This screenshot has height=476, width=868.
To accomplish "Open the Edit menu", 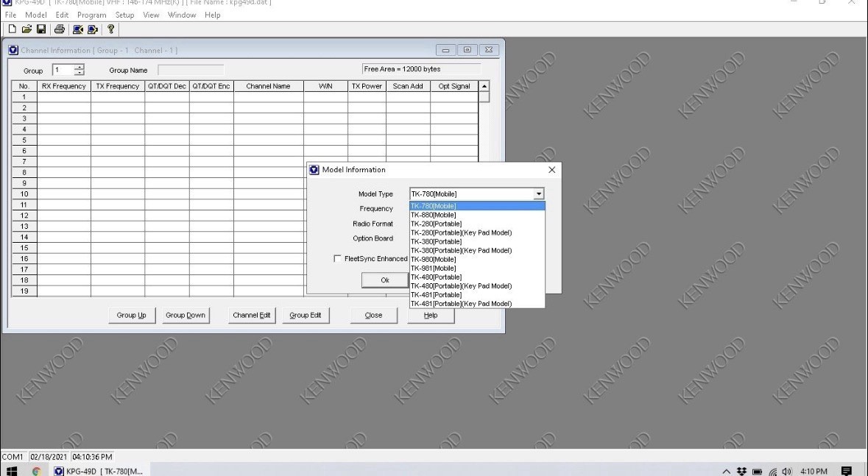I will coord(62,15).
